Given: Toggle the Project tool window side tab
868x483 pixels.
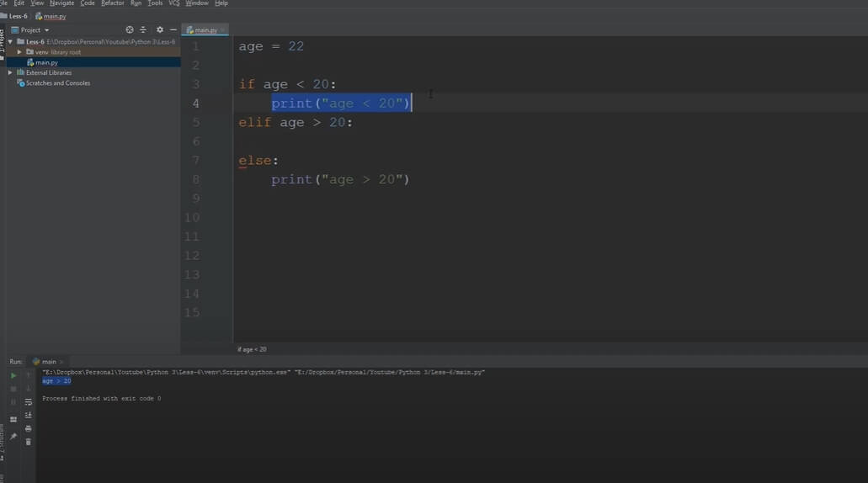Looking at the screenshot, I should (x=3, y=43).
